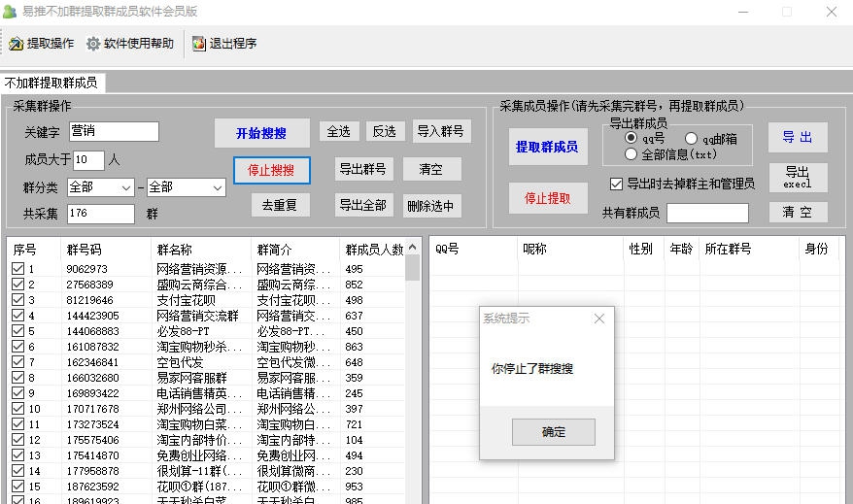Image resolution: width=853 pixels, height=504 pixels.
Task: Click the 停止搜搜 button
Action: coord(271,170)
